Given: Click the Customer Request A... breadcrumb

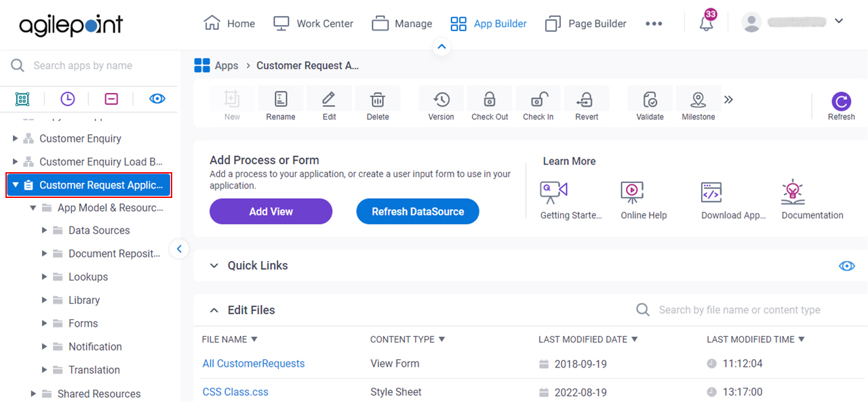Looking at the screenshot, I should 307,65.
